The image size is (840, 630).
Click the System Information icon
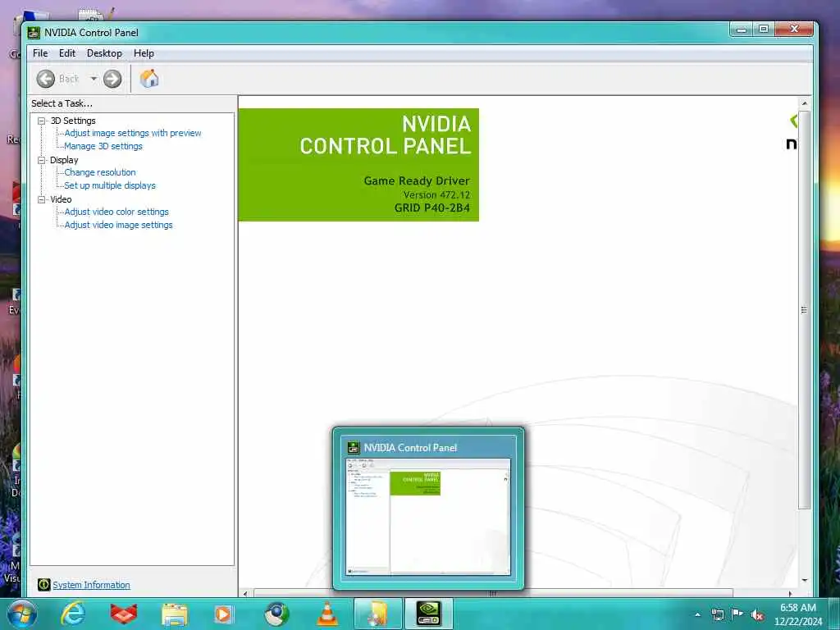tap(44, 584)
